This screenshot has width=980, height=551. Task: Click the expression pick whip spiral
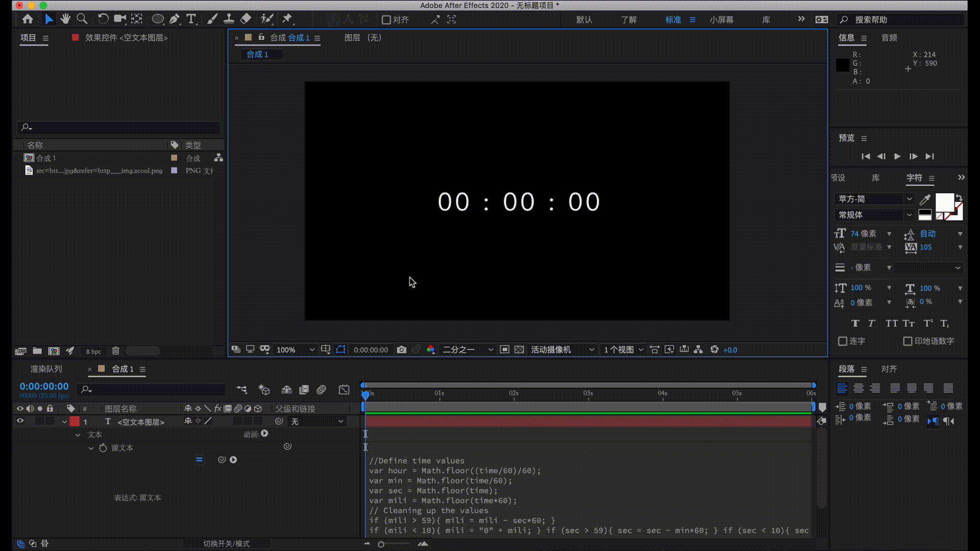click(x=222, y=460)
